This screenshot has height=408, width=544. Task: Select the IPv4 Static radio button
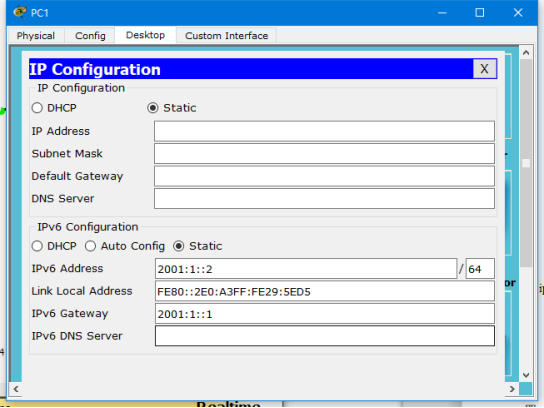pos(153,108)
